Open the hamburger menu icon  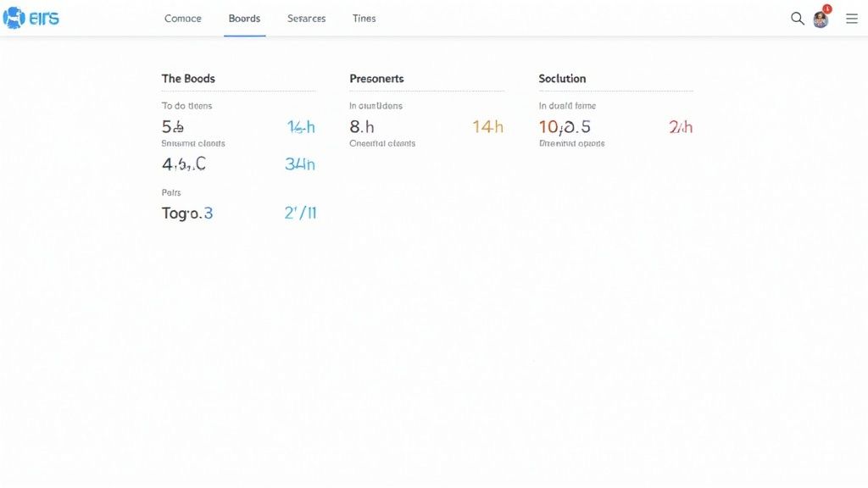[851, 19]
